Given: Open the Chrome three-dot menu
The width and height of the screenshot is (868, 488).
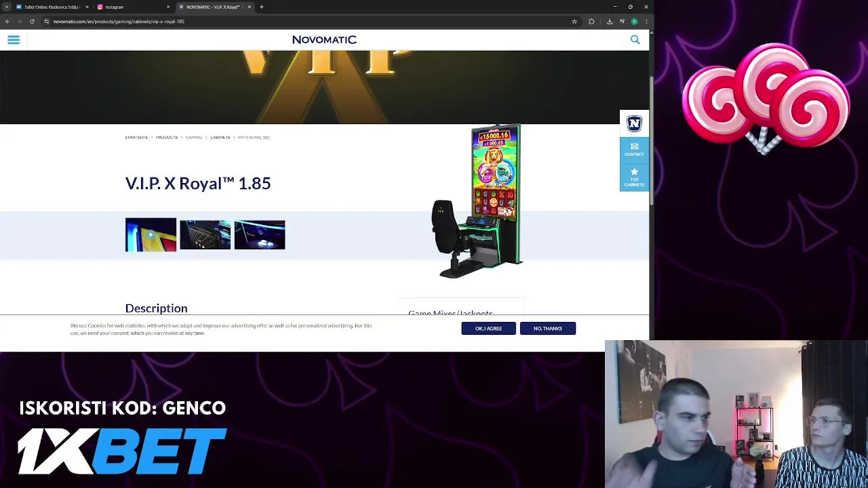Looking at the screenshot, I should (x=646, y=21).
